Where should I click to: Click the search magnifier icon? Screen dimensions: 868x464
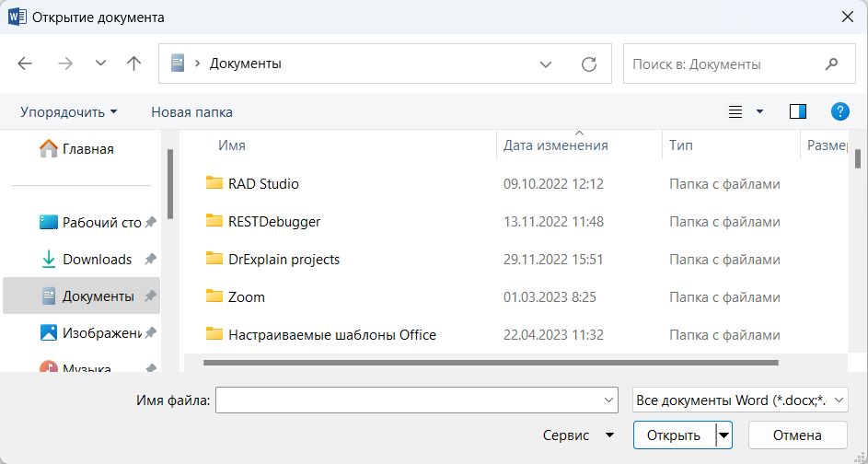coord(832,64)
